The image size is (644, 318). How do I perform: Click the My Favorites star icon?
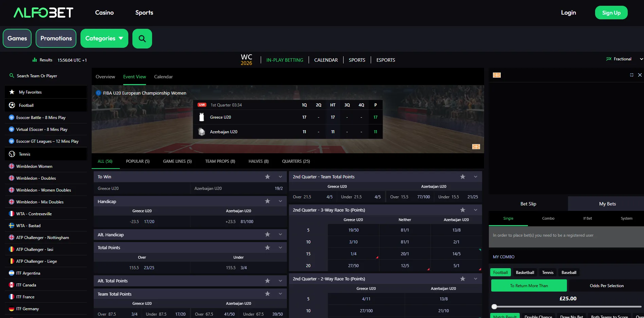(x=12, y=92)
